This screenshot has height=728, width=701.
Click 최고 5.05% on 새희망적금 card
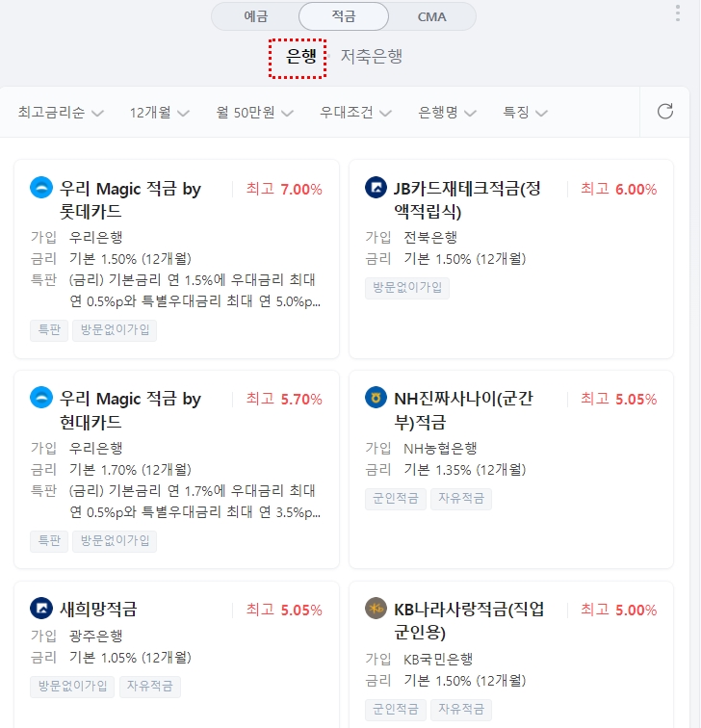tap(284, 610)
